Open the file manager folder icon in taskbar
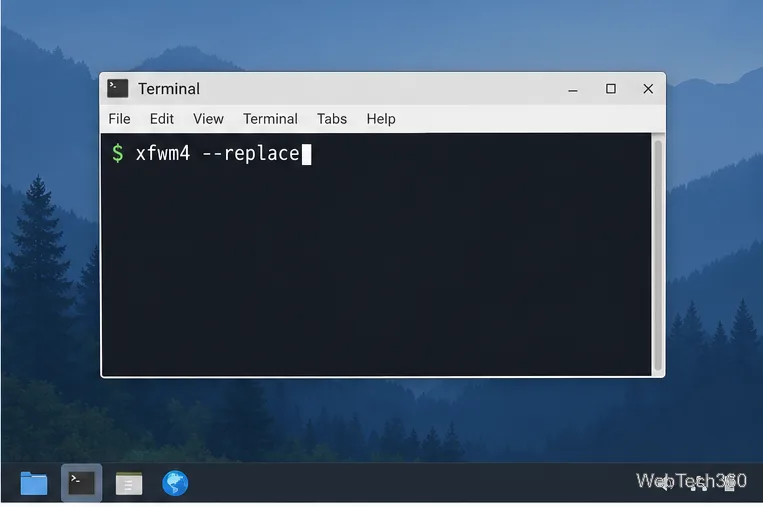 [34, 483]
